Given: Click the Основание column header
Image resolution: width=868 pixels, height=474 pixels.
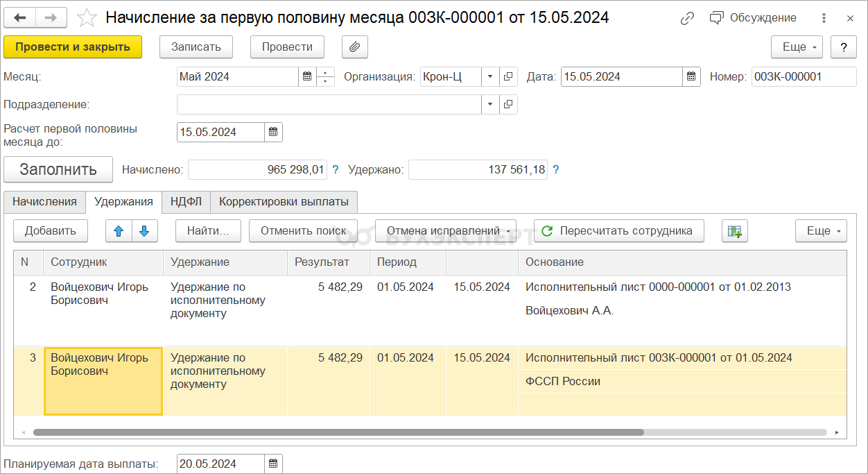Looking at the screenshot, I should tap(682, 262).
